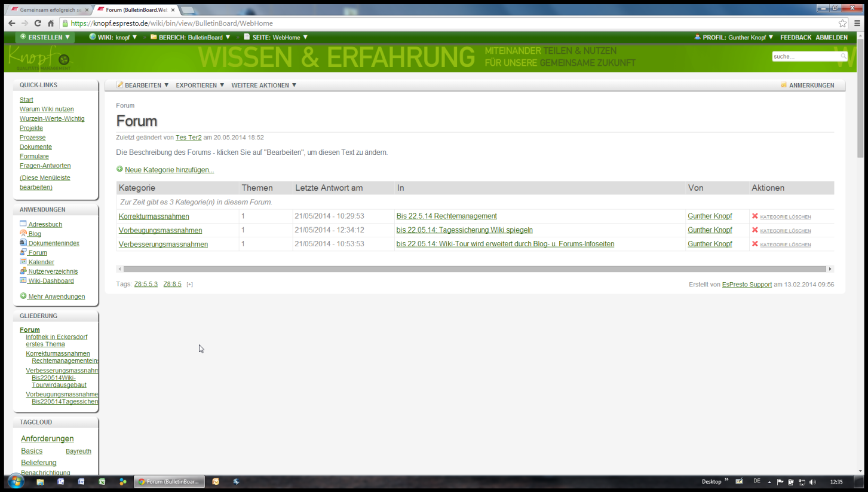Click the horizontal scrollbar below the table

[474, 269]
